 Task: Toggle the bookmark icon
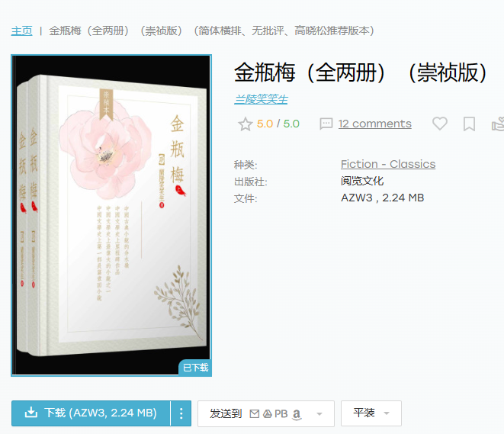[x=469, y=124]
